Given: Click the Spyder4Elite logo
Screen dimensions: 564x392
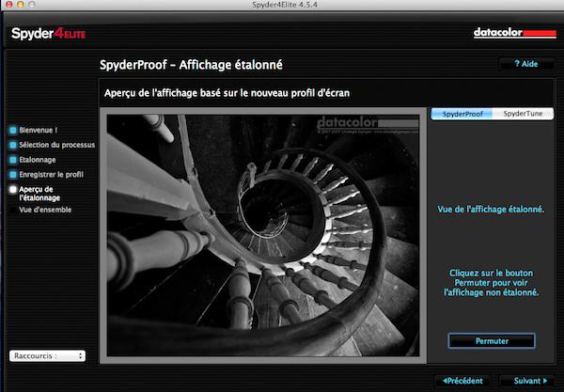Looking at the screenshot, I should (48, 34).
